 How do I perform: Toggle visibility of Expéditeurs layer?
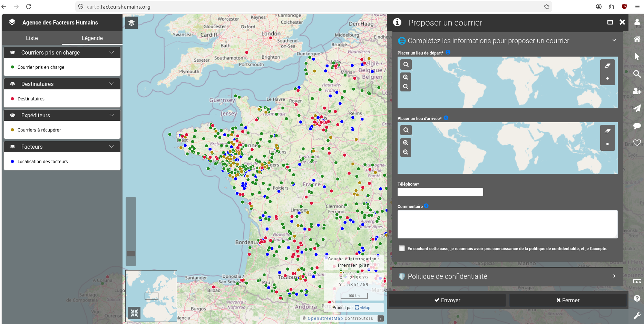coord(12,115)
